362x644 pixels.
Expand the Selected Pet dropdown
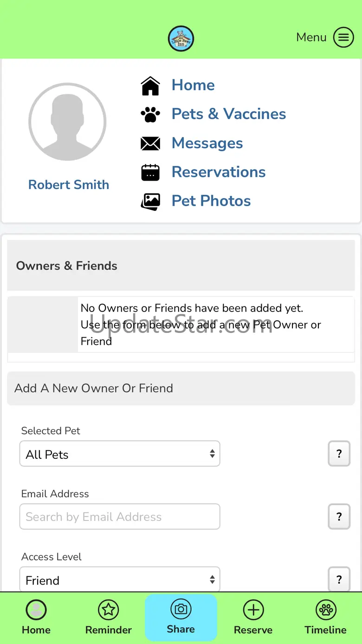(120, 454)
